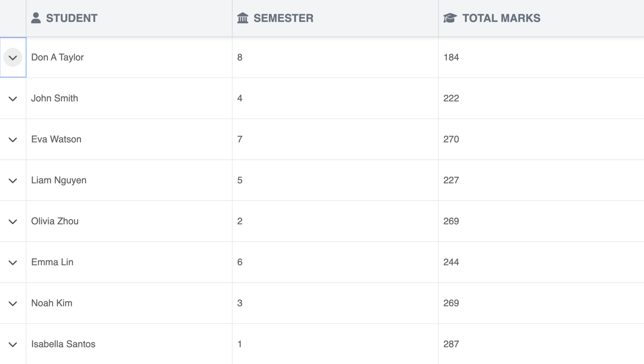Show details for Noah Kim

[x=13, y=303]
